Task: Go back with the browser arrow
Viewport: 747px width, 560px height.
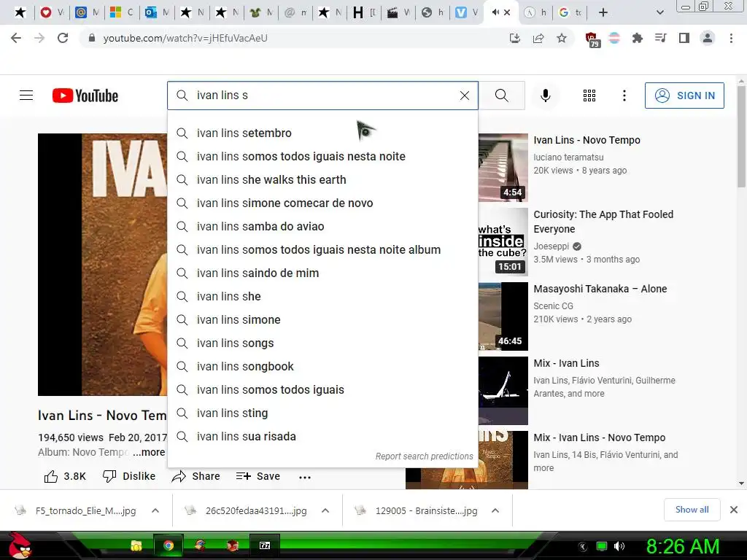Action: click(16, 38)
